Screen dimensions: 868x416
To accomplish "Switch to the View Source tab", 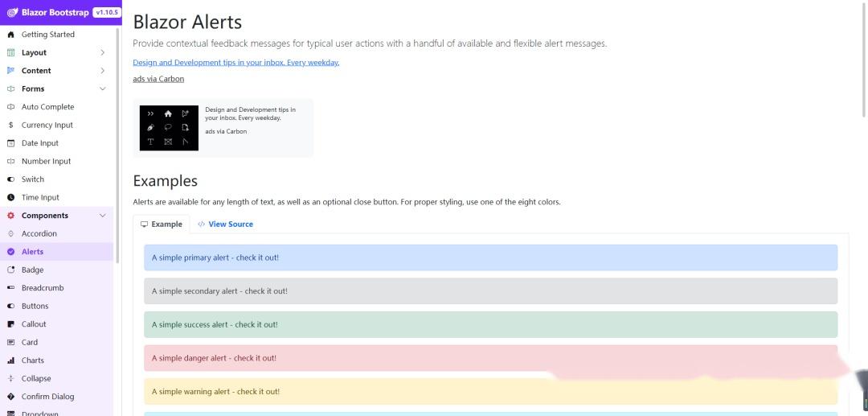I will click(x=225, y=224).
